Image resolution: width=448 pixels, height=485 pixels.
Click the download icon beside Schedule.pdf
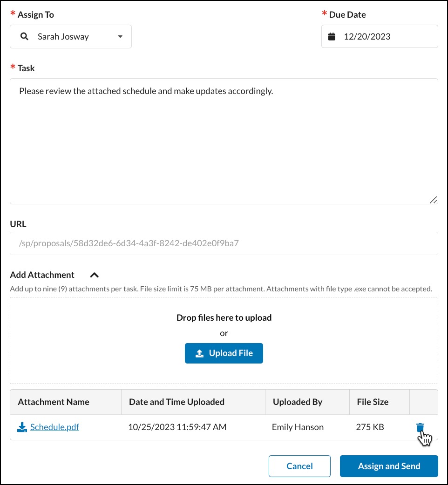coord(22,427)
